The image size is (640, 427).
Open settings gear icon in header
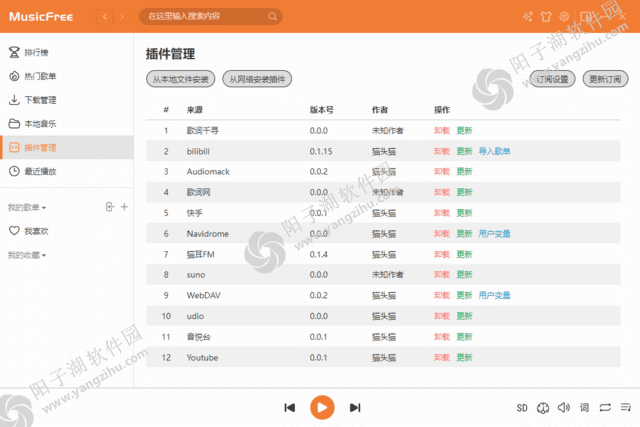(x=564, y=16)
